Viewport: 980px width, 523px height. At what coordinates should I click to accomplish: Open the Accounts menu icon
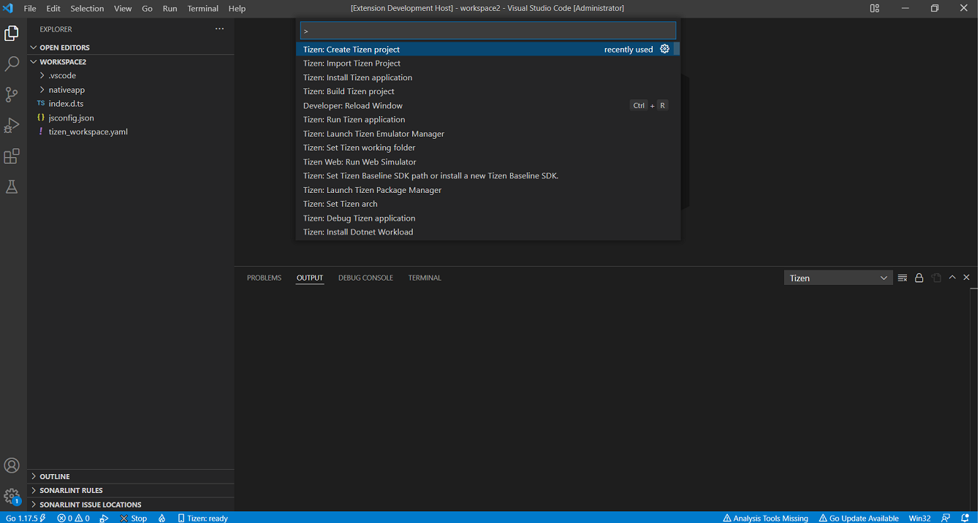coord(12,465)
